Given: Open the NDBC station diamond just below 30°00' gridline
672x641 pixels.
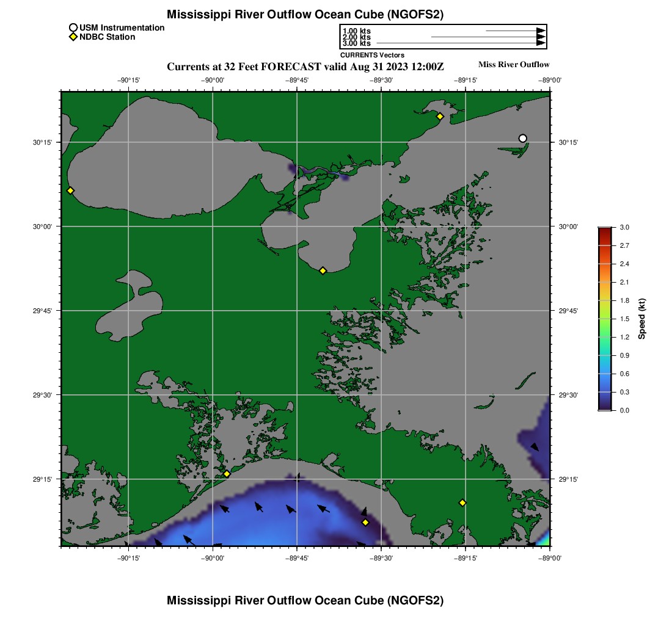Looking at the screenshot, I should 323,270.
